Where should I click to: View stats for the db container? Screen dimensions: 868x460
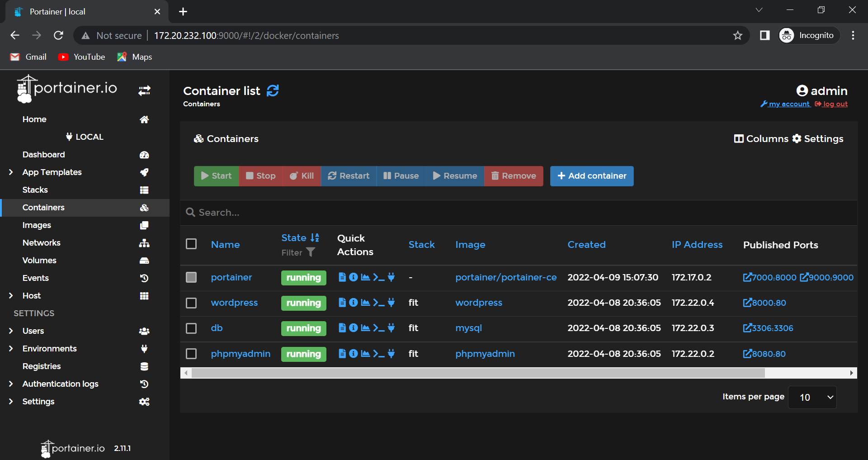pos(365,328)
